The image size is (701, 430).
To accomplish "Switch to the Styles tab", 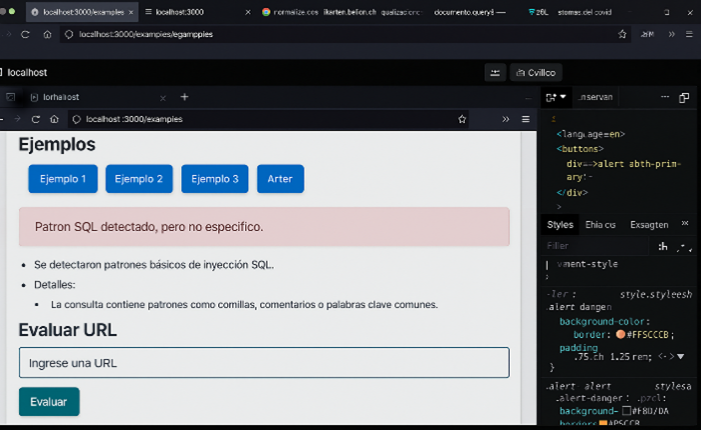I will pyautogui.click(x=560, y=224).
